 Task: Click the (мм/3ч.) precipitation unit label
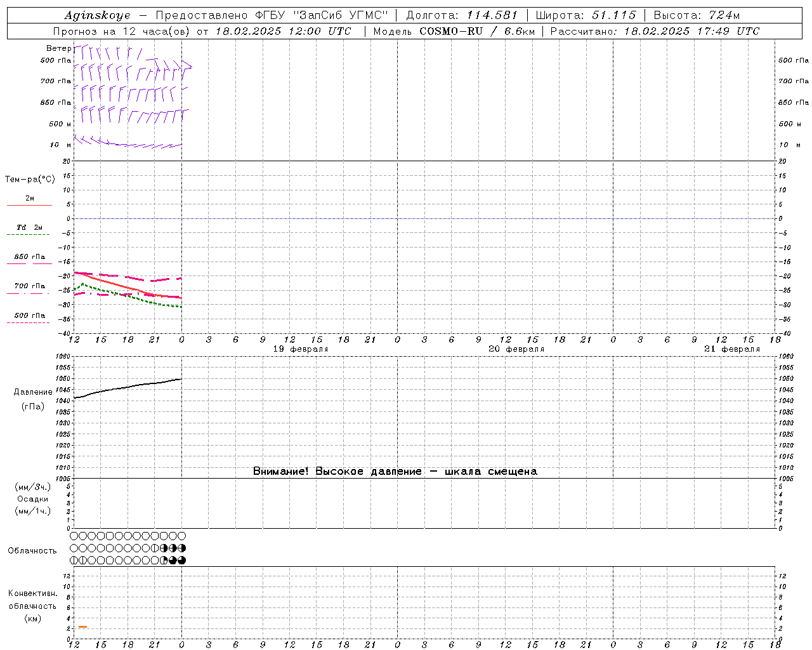coord(33,487)
